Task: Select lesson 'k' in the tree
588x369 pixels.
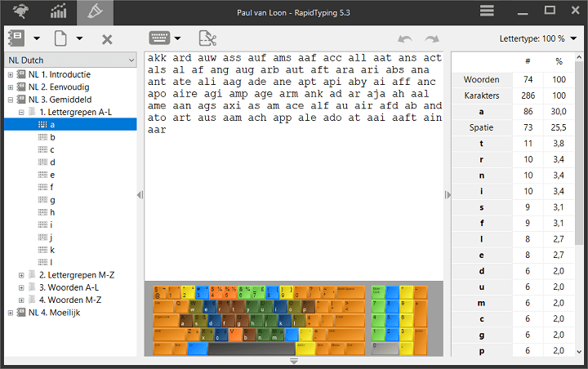Action: 52,250
